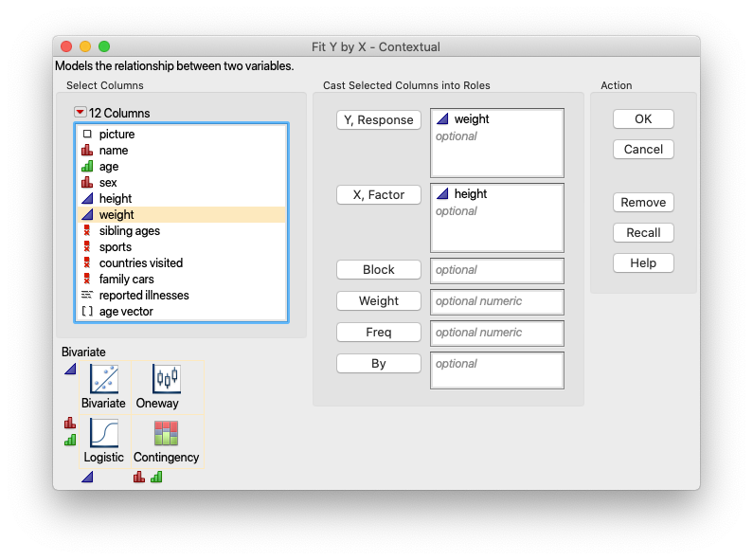Click the red nominal icon below Contingency

click(139, 477)
